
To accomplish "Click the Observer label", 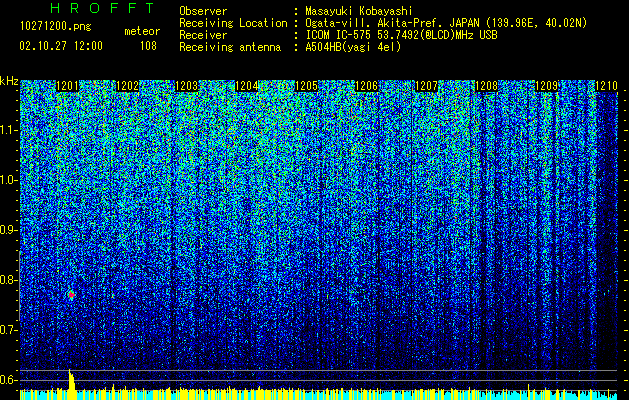I will (203, 11).
